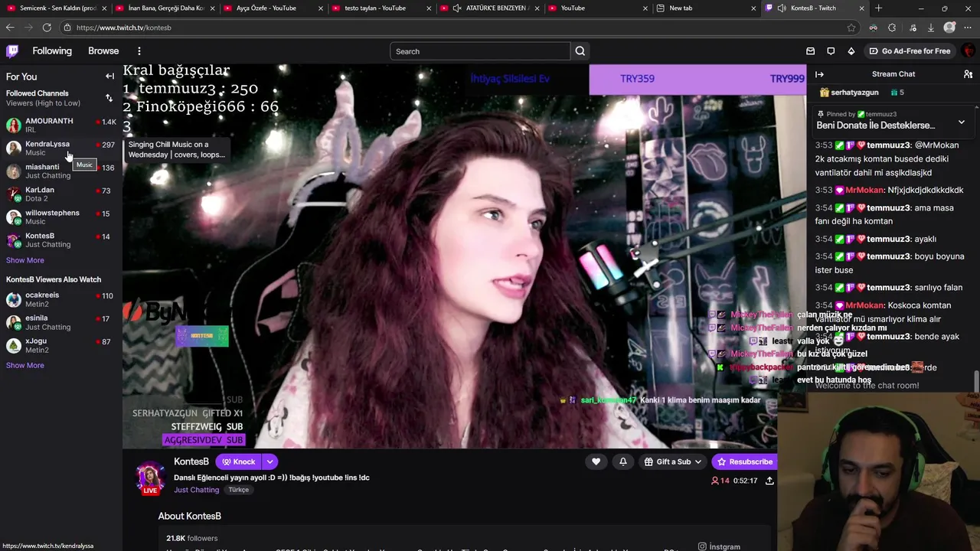980x551 pixels.
Task: Collapse stream chat with the arrow icon
Action: click(819, 74)
